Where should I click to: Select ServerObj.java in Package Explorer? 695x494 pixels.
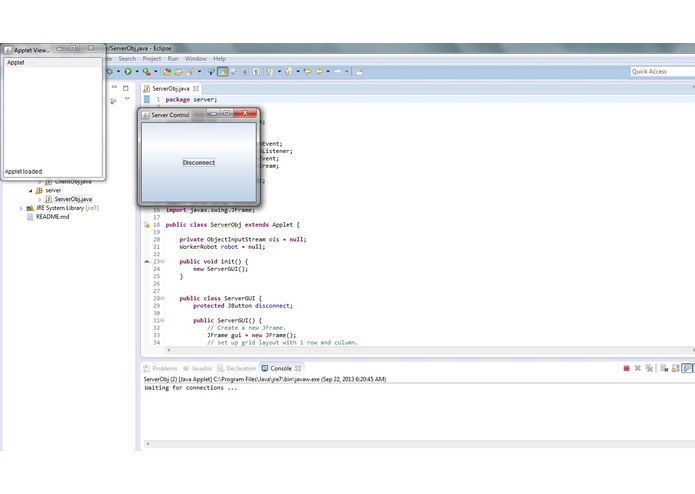pos(68,199)
